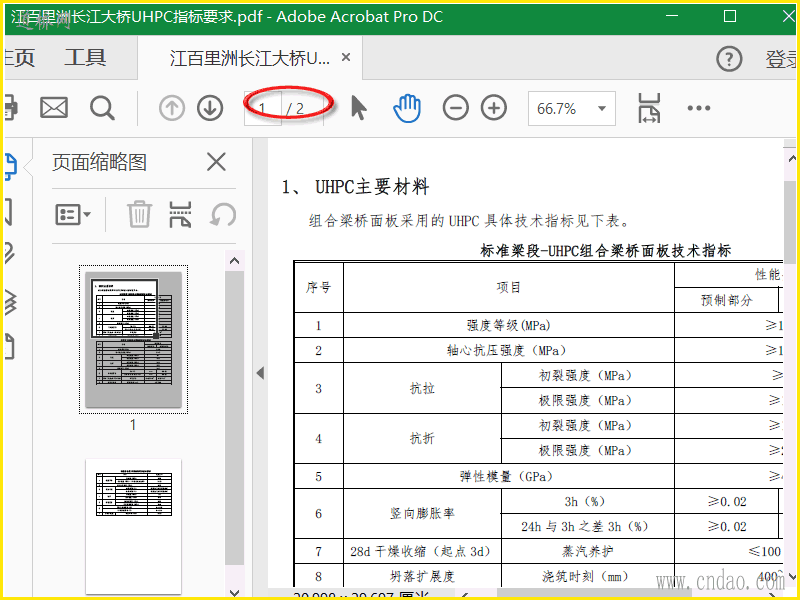Click the 登录 sign-in link
800x600 pixels.
click(x=781, y=59)
